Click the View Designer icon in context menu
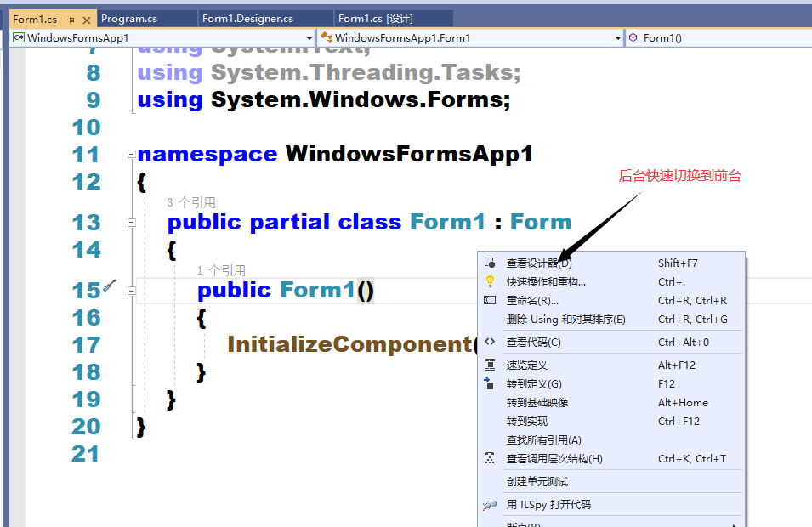Screen dimensions: 812x527 [490, 263]
